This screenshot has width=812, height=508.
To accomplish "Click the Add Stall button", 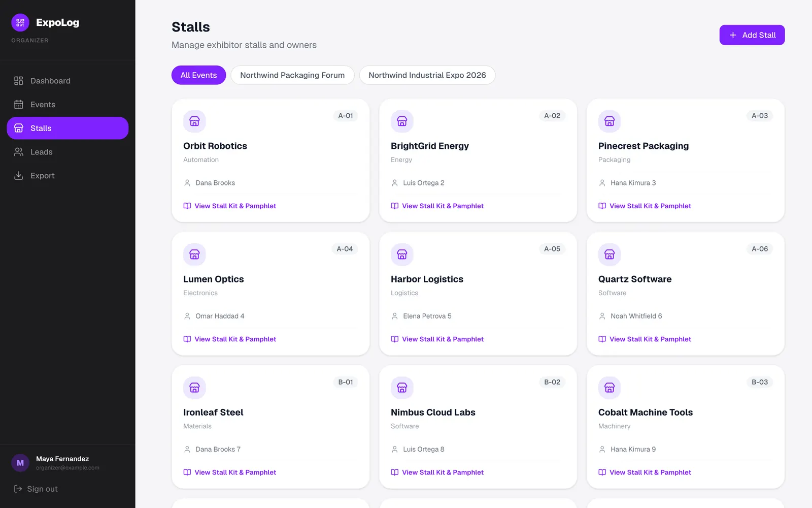I will (752, 35).
